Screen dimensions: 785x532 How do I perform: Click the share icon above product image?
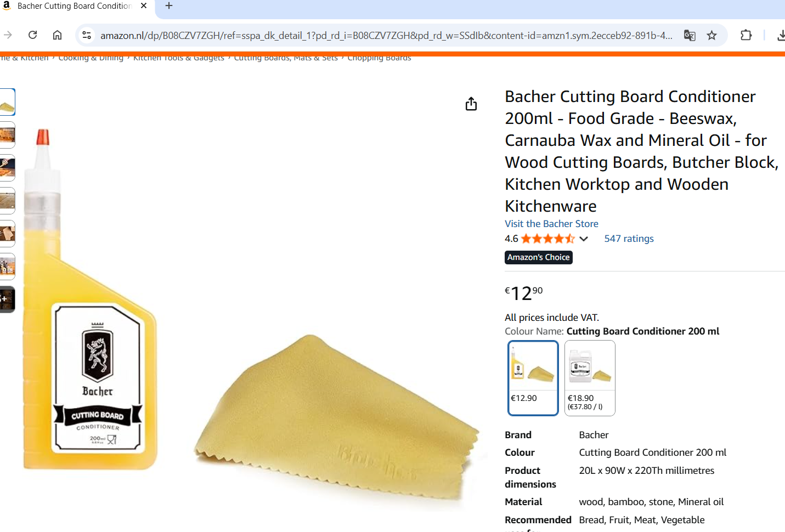(471, 104)
